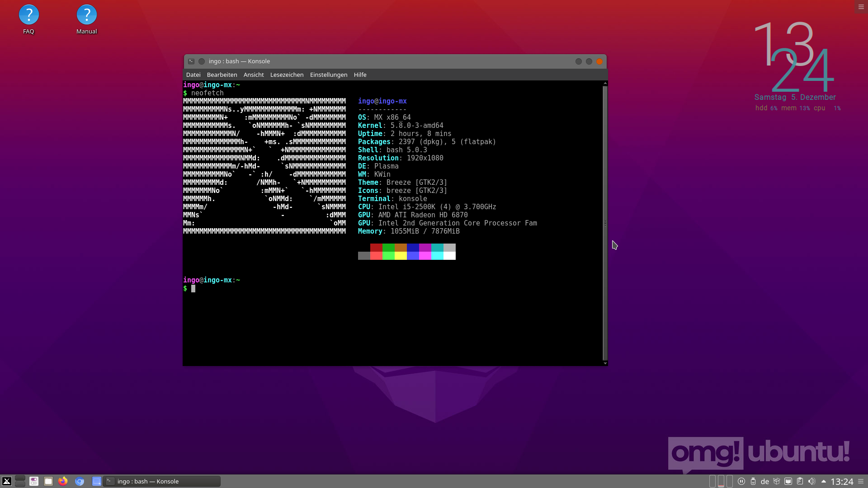Switch the 'de' keyboard layout indicator

pyautogui.click(x=765, y=482)
